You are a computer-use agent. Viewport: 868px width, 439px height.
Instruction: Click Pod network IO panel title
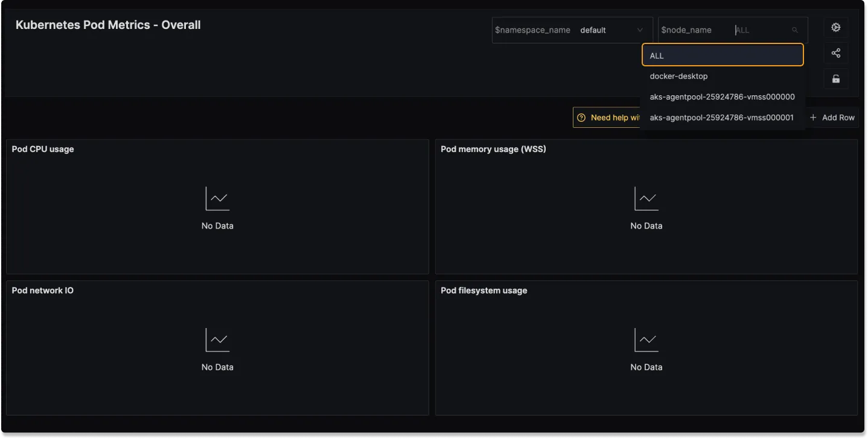pos(43,290)
